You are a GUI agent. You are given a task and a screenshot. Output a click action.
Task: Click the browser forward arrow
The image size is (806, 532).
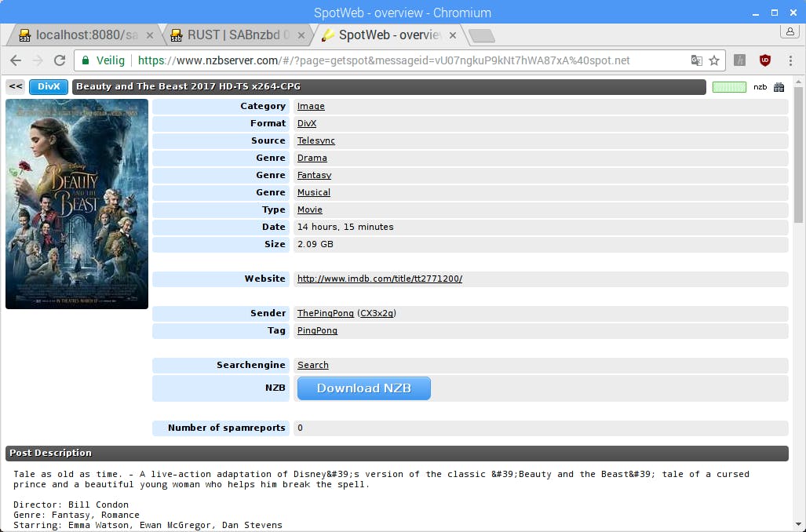click(38, 60)
